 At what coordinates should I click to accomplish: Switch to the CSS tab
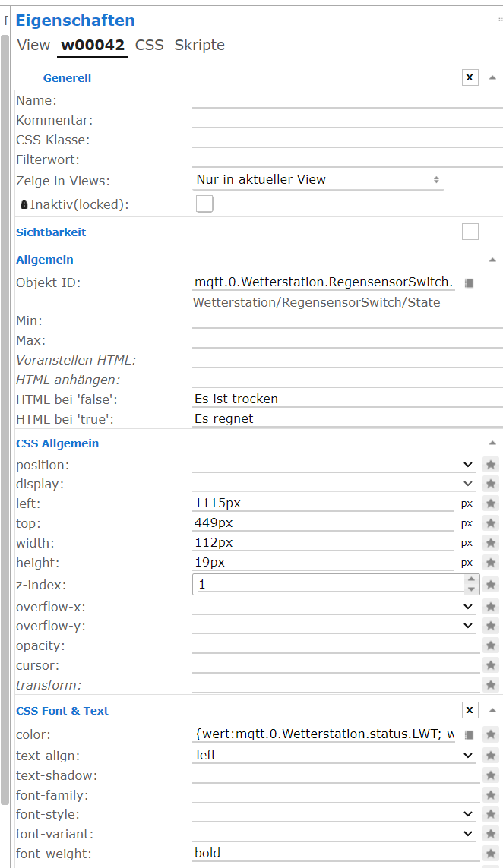[149, 45]
